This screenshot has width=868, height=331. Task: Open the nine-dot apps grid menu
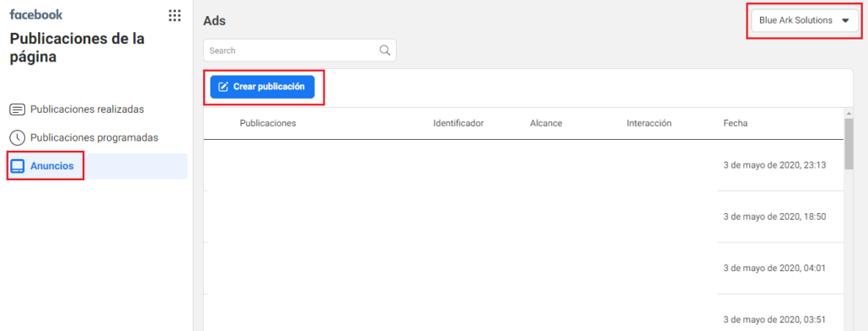174,15
